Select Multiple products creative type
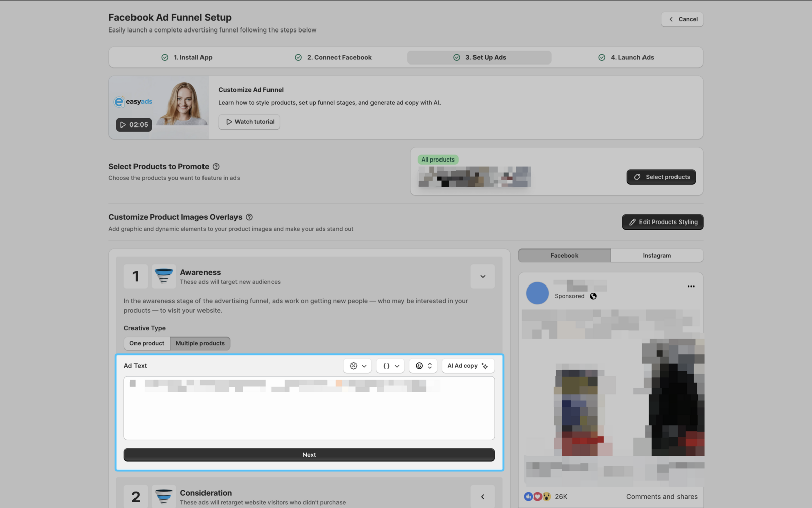 click(x=200, y=343)
